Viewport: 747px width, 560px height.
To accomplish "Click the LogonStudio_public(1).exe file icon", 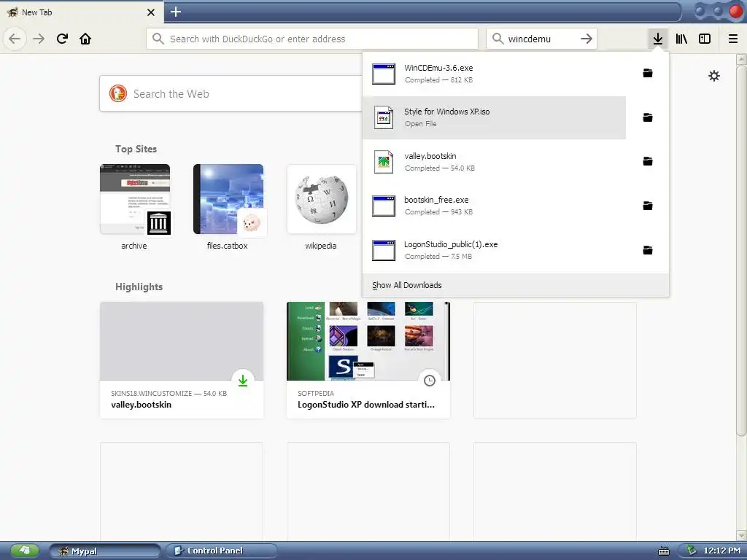I will [384, 251].
